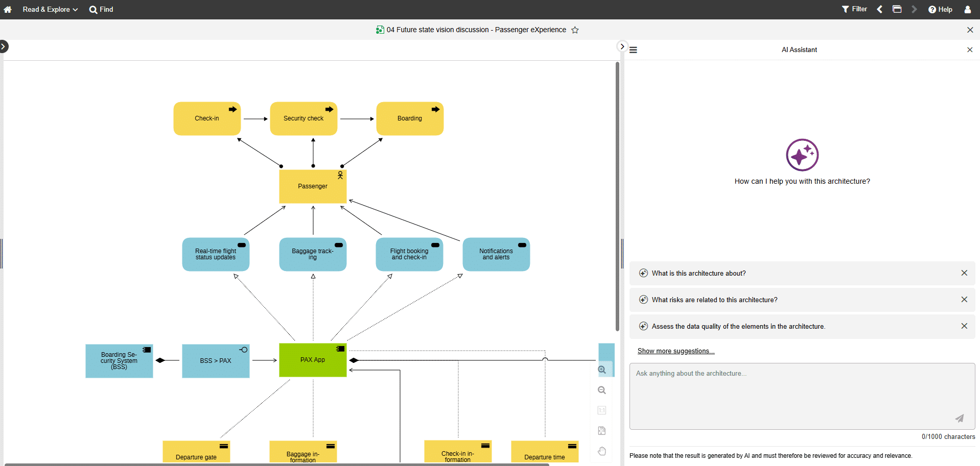Activate the hand pan tool

coord(602,451)
